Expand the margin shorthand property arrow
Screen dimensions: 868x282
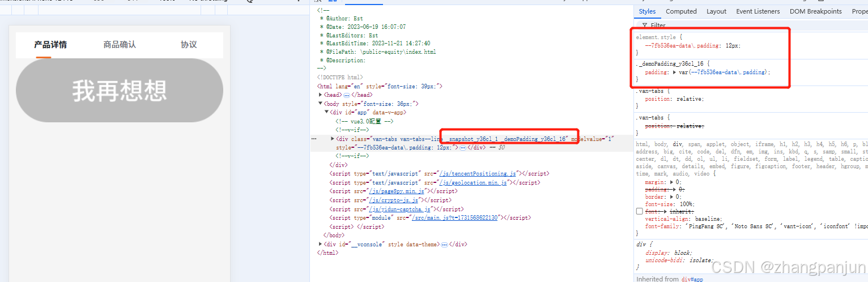click(671, 182)
